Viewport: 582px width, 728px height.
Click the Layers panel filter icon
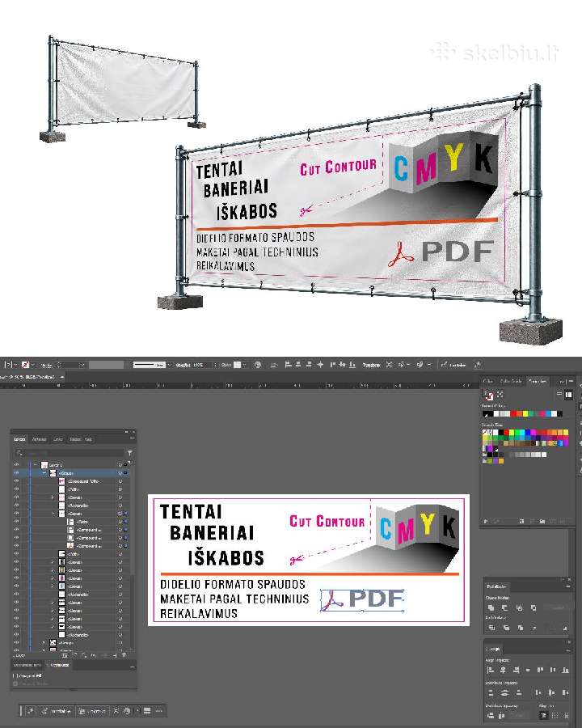click(130, 453)
